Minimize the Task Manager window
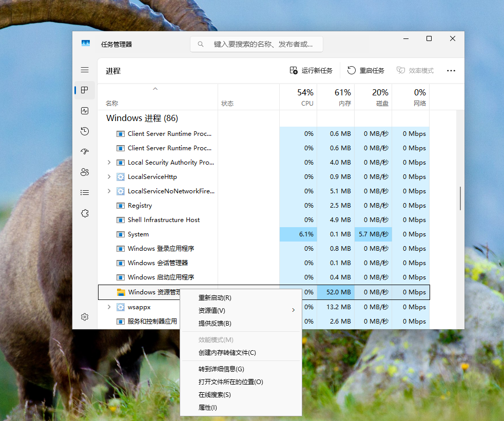 [406, 38]
